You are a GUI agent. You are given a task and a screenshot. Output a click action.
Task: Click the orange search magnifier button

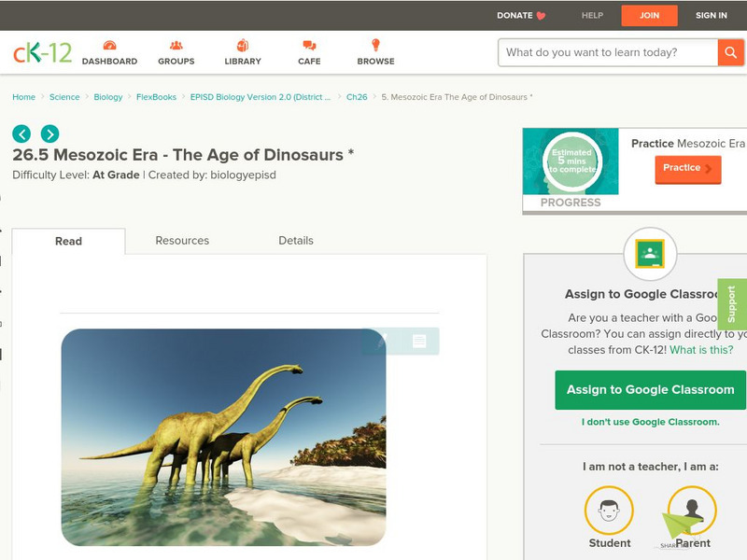coord(730,52)
